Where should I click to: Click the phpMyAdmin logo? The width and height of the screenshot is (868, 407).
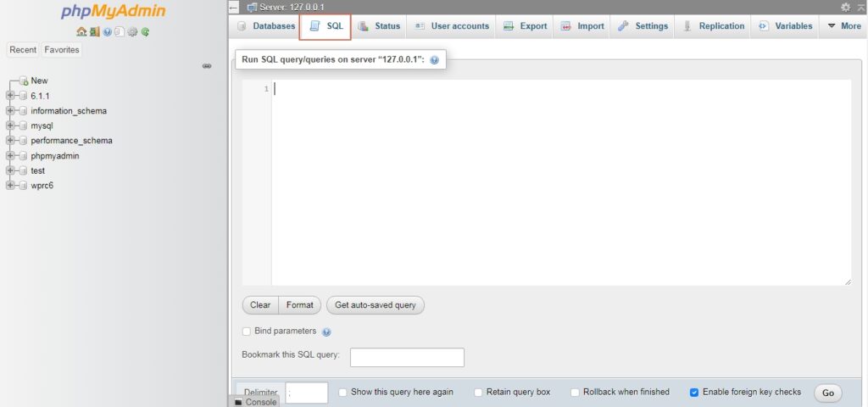pyautogui.click(x=113, y=12)
